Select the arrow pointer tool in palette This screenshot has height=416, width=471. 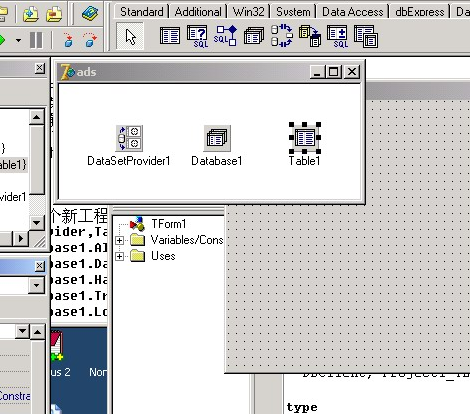[x=130, y=36]
